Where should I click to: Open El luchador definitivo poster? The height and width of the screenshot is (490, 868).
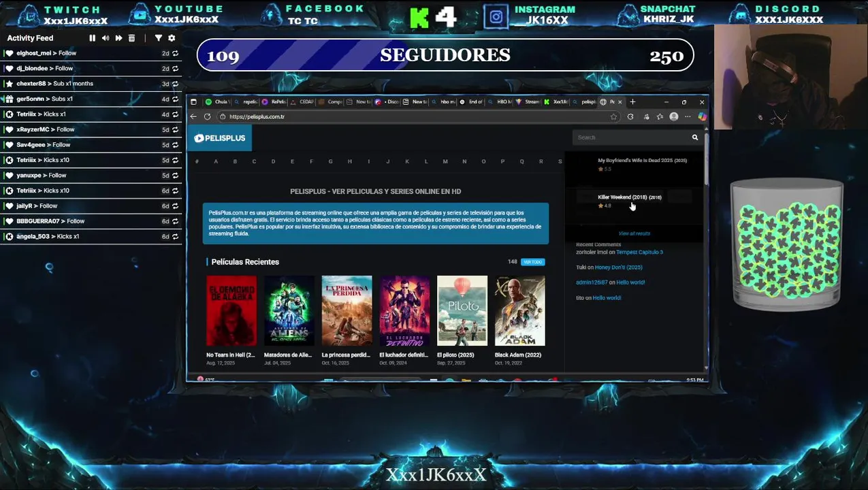404,311
